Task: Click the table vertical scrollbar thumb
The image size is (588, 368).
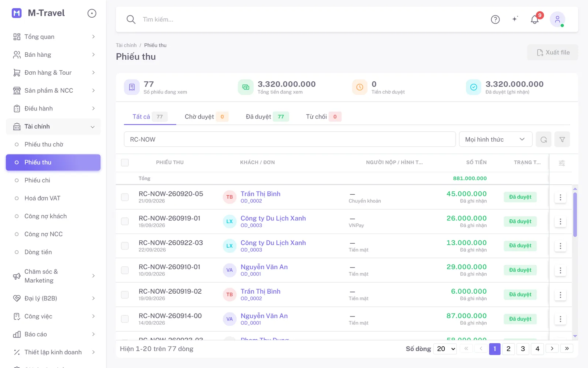Action: tap(575, 215)
